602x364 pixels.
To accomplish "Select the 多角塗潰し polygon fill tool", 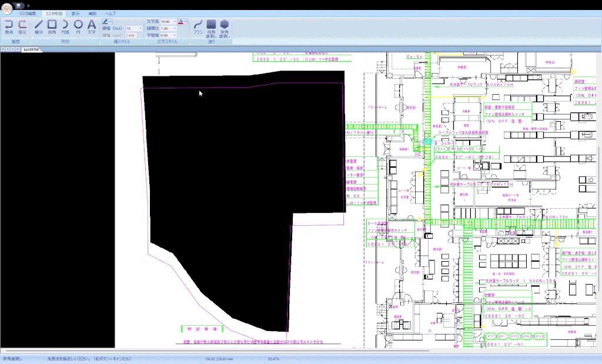I will tap(225, 29).
